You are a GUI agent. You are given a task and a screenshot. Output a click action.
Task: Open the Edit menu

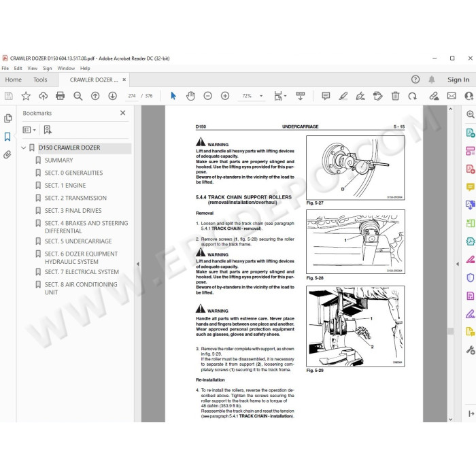[x=18, y=68]
